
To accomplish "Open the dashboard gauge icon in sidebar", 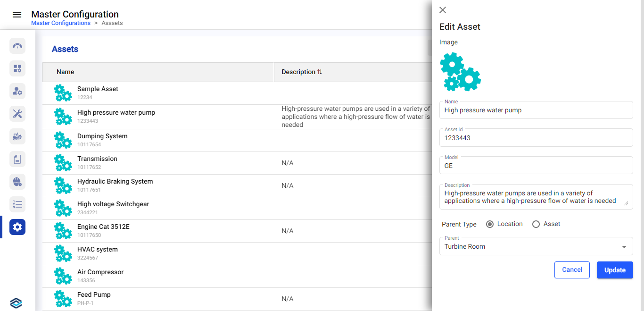I will [17, 46].
